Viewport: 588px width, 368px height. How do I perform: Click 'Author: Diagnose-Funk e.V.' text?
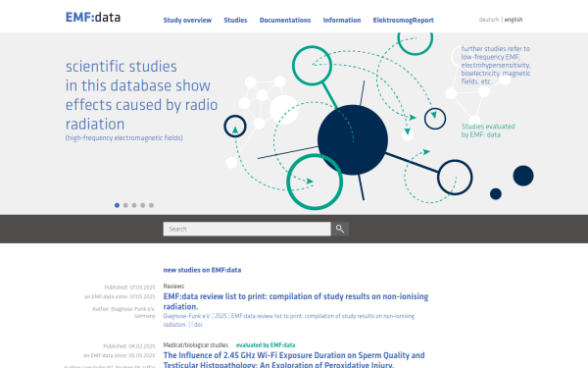pos(123,309)
